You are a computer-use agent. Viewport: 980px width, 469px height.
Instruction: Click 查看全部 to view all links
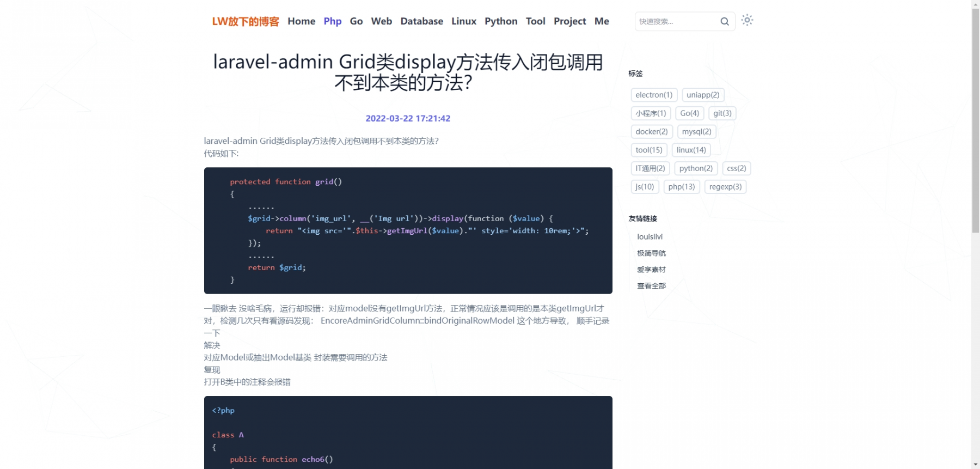point(651,286)
